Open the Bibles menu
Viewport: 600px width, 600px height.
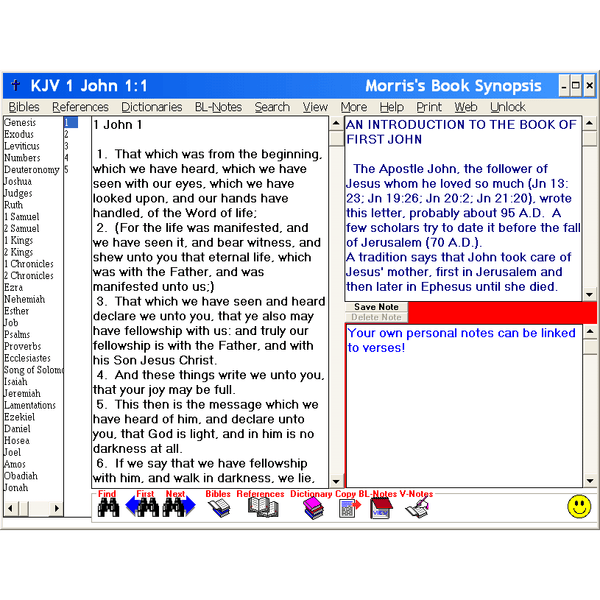(24, 107)
